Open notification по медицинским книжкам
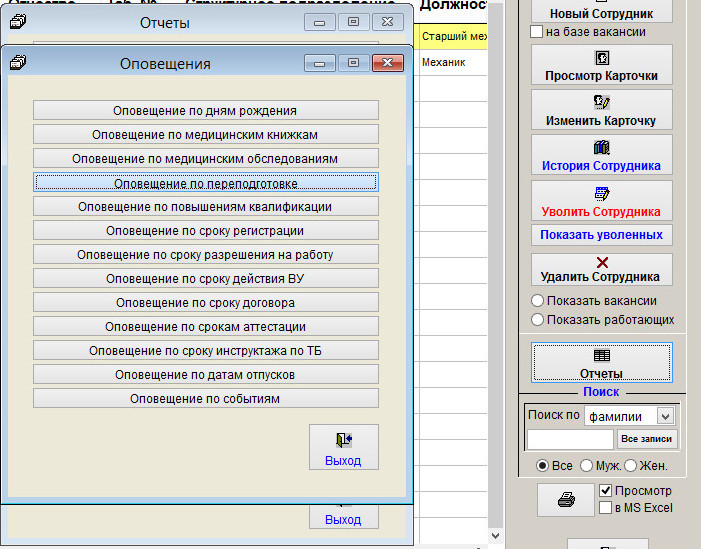 (206, 135)
